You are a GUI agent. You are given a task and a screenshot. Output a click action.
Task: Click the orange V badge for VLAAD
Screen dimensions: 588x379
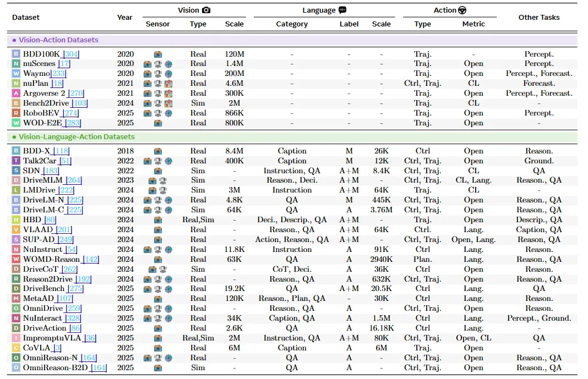tap(16, 229)
